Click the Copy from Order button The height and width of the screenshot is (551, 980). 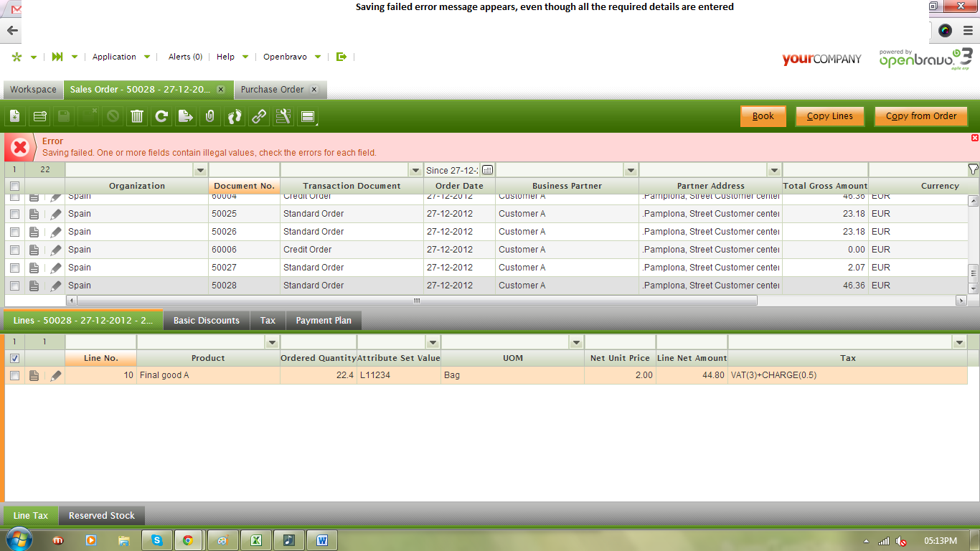tap(920, 116)
